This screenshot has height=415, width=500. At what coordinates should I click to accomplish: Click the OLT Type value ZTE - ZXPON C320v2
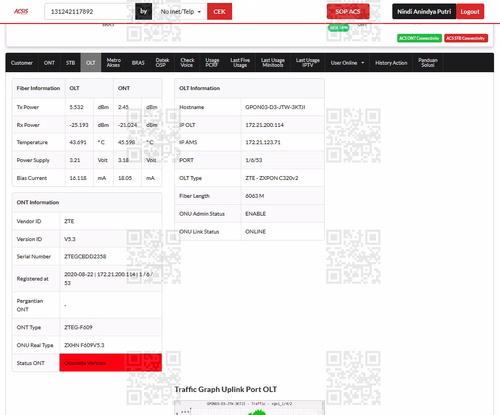(x=272, y=178)
